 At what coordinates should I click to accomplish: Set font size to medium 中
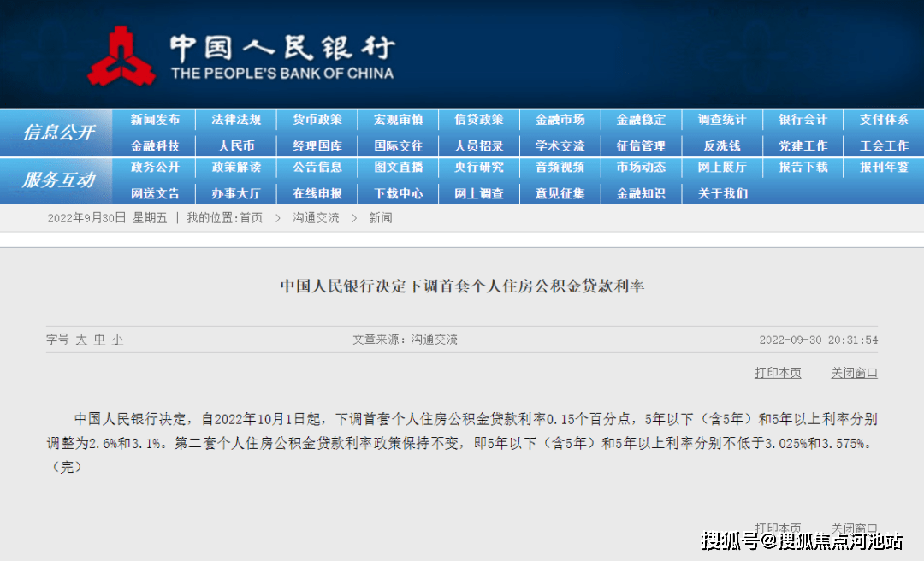coord(99,340)
